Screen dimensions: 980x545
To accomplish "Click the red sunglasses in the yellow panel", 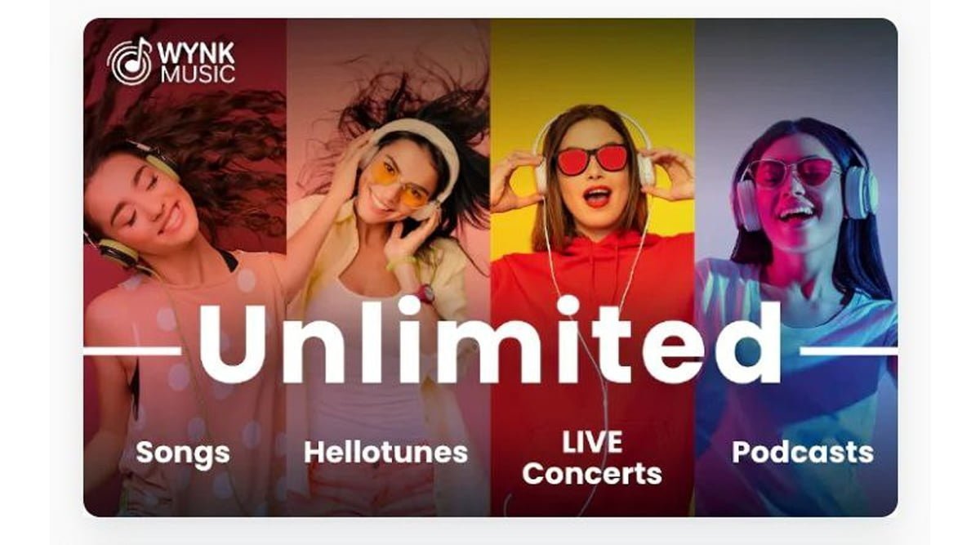I will coord(592,159).
